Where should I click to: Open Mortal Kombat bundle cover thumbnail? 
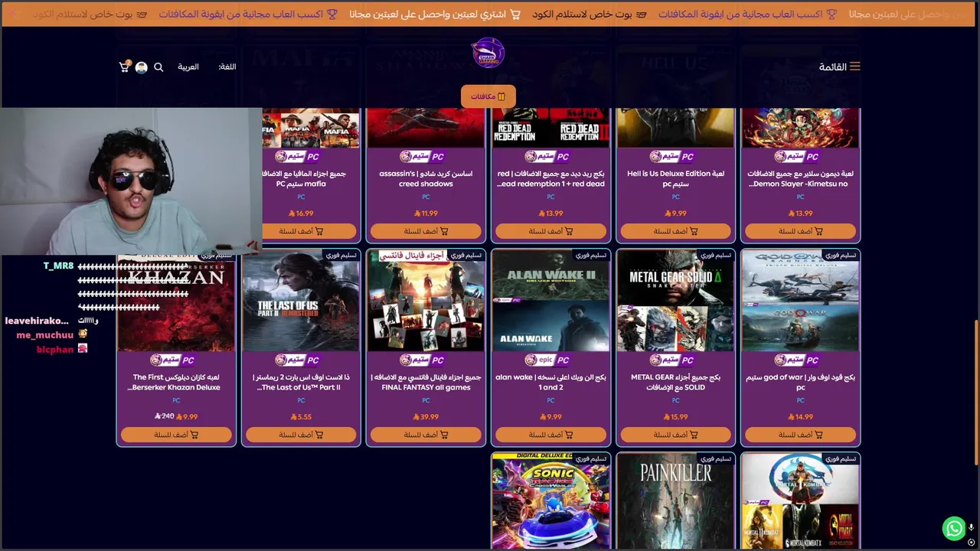800,501
